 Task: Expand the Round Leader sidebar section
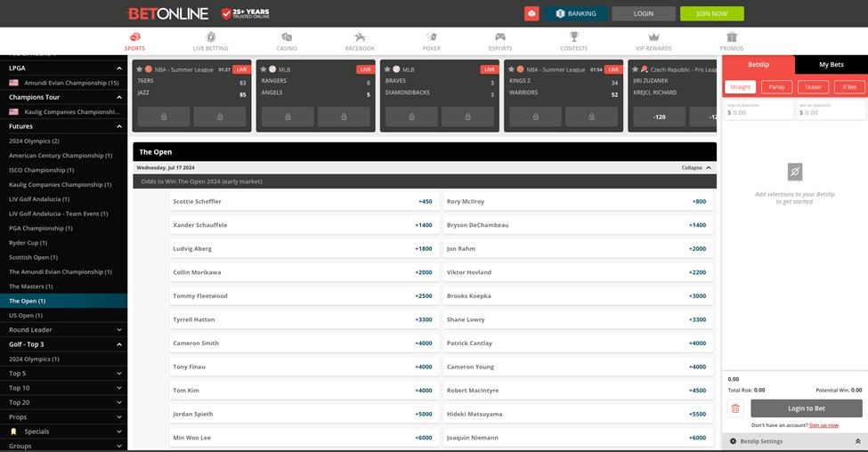click(x=119, y=330)
